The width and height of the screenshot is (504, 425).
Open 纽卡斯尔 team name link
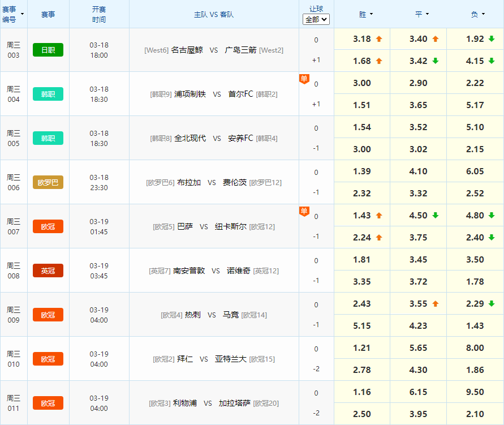pyautogui.click(x=231, y=226)
